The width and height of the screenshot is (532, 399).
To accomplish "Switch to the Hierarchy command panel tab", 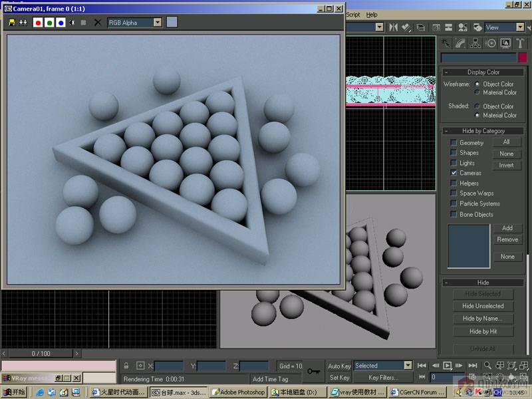I will click(475, 43).
